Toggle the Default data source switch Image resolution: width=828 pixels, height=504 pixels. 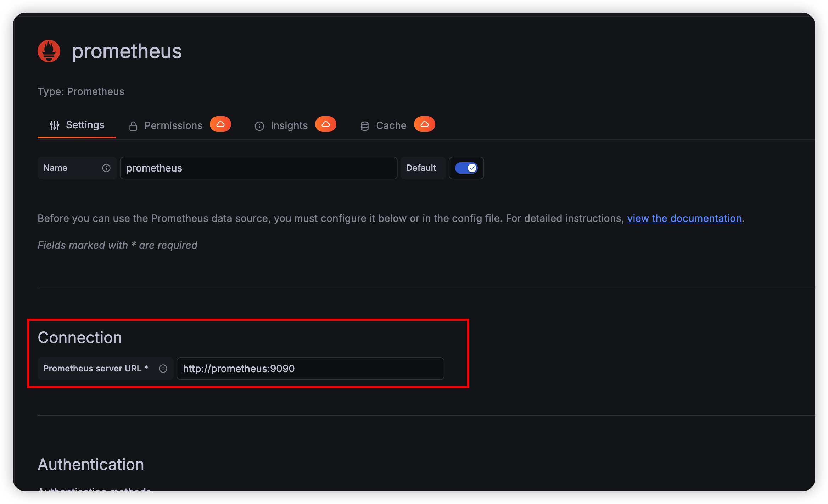(x=466, y=168)
